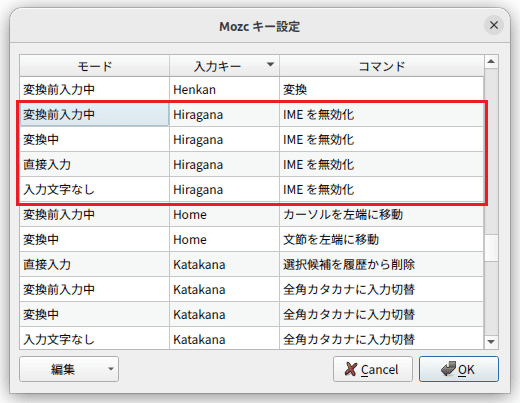Select 変換前入力中 mode in Home row

pos(95,214)
